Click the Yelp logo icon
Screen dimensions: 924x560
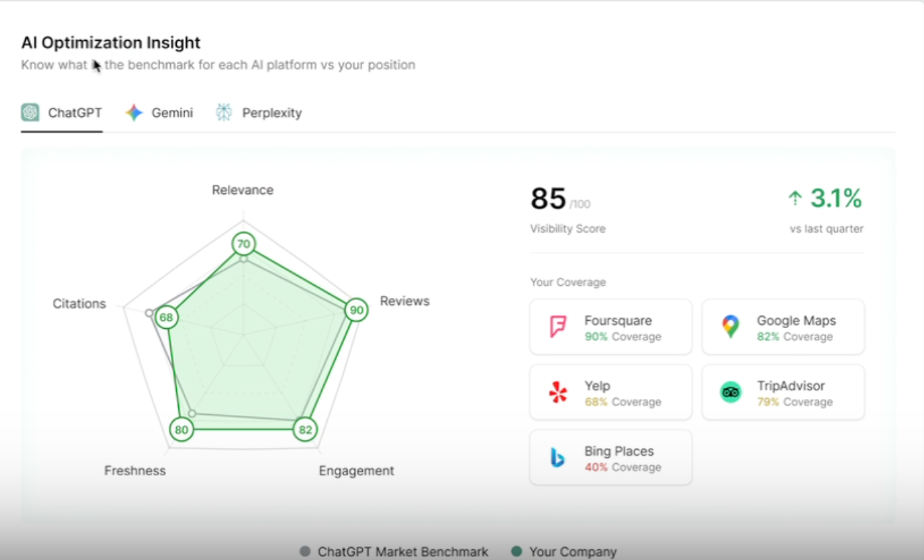click(558, 392)
